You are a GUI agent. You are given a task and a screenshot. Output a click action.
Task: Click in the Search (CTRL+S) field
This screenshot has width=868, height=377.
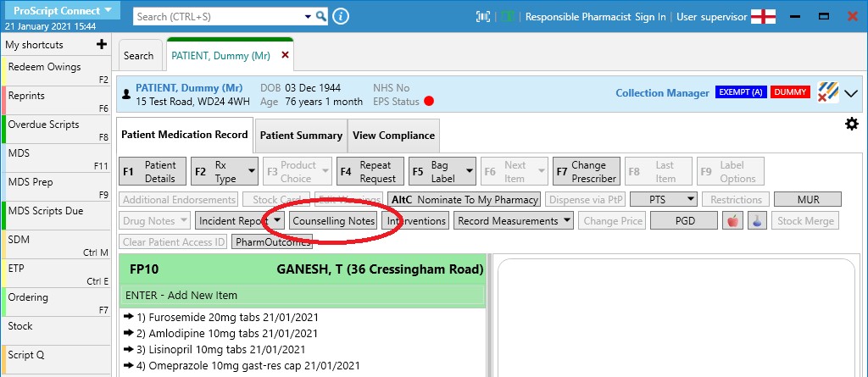219,17
